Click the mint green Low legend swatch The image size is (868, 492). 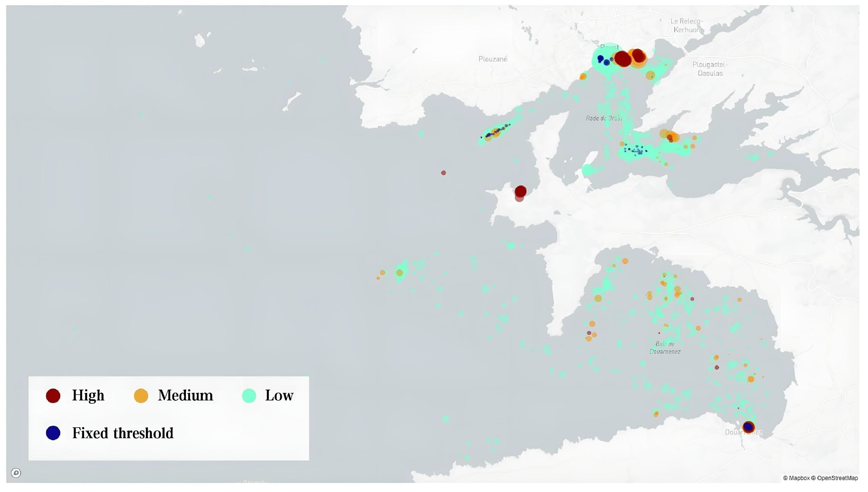(249, 396)
